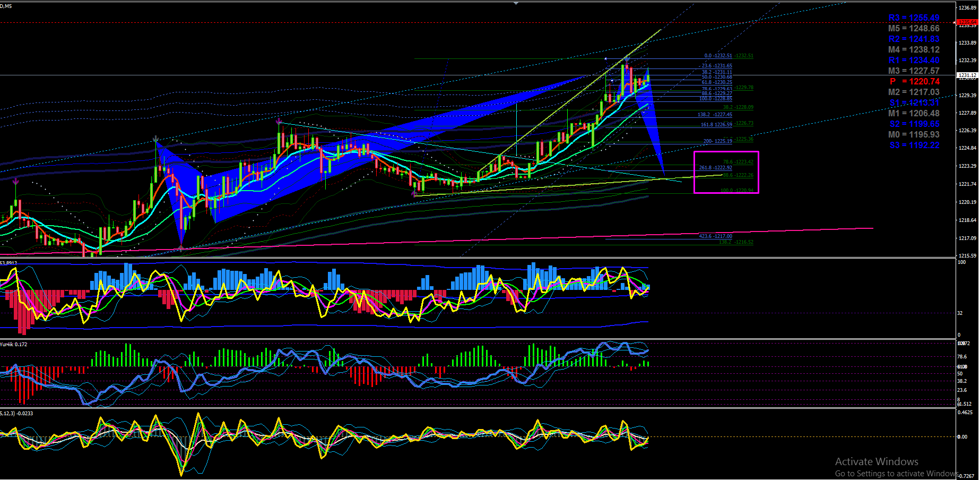Click the R3 = 1255.49 pivot label
This screenshot has width=980, height=480.
[x=914, y=18]
